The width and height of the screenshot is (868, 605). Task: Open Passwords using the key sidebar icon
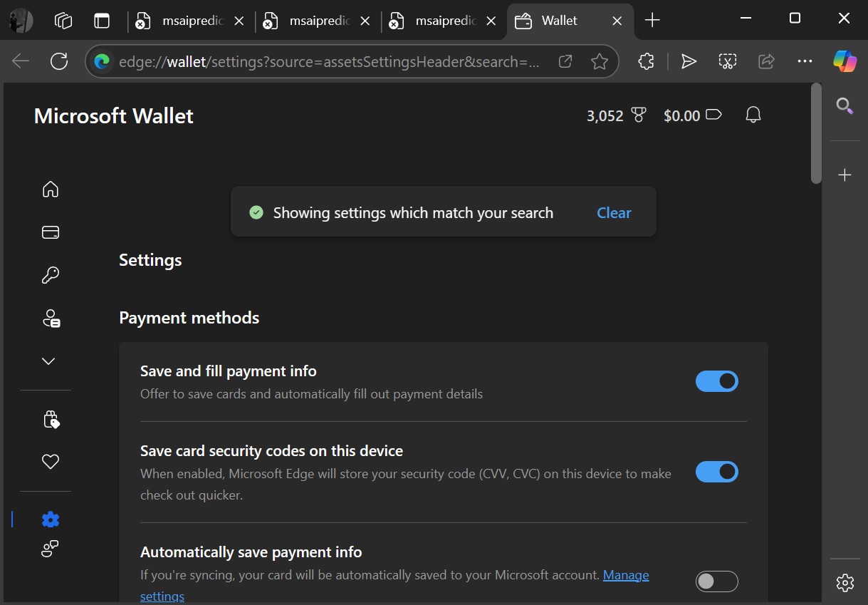pos(50,274)
